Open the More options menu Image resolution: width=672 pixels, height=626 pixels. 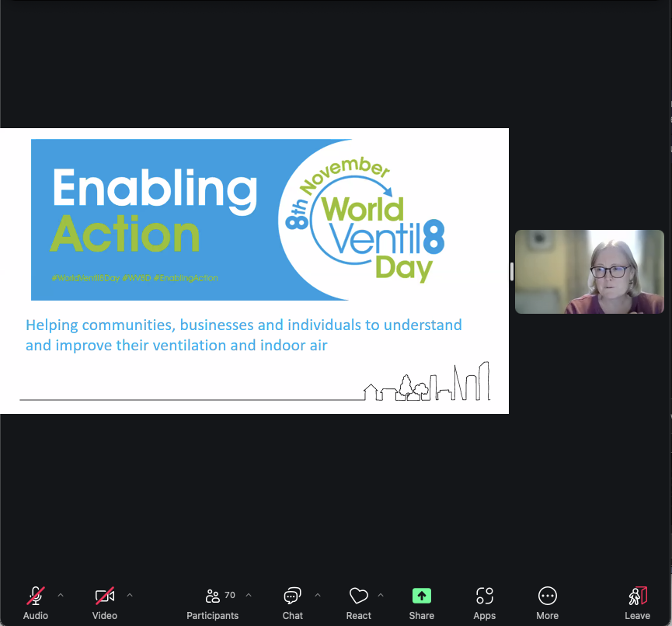coord(547,603)
